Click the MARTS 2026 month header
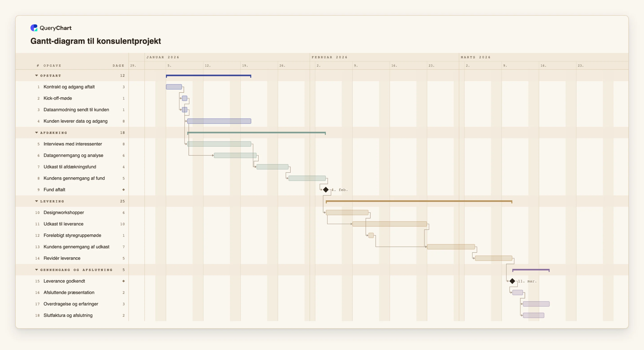Viewport: 644px width, 350px height. point(476,57)
